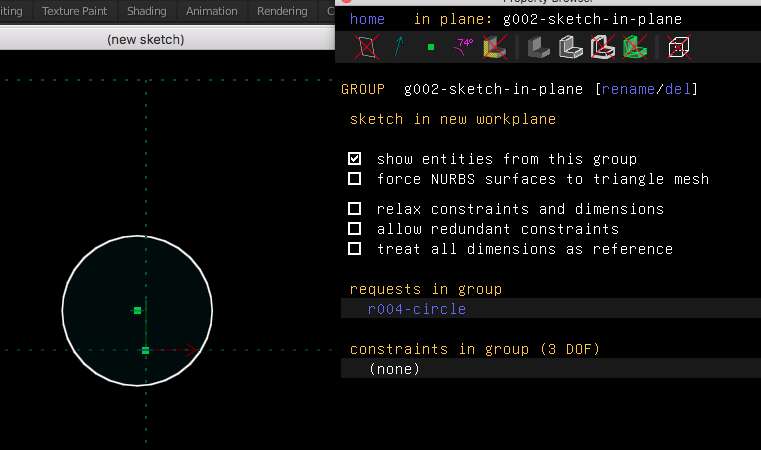
Task: Click 'requests in group' heading
Action: [x=426, y=289]
